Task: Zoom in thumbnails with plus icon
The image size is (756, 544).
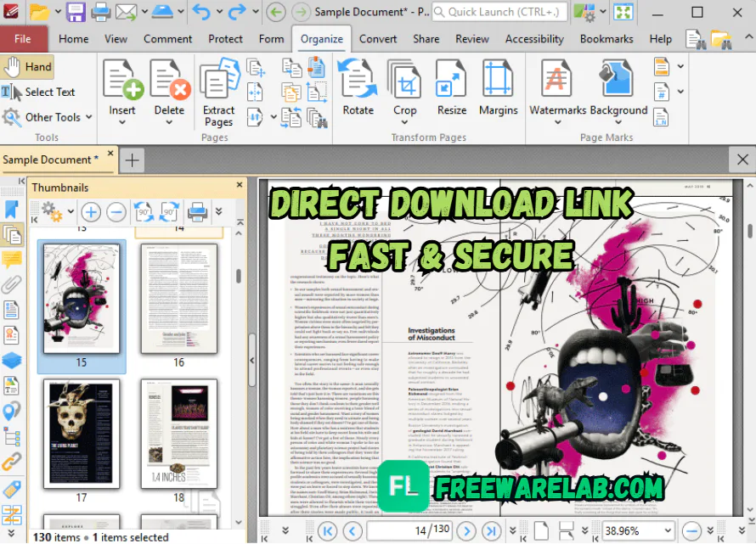Action: click(x=91, y=212)
